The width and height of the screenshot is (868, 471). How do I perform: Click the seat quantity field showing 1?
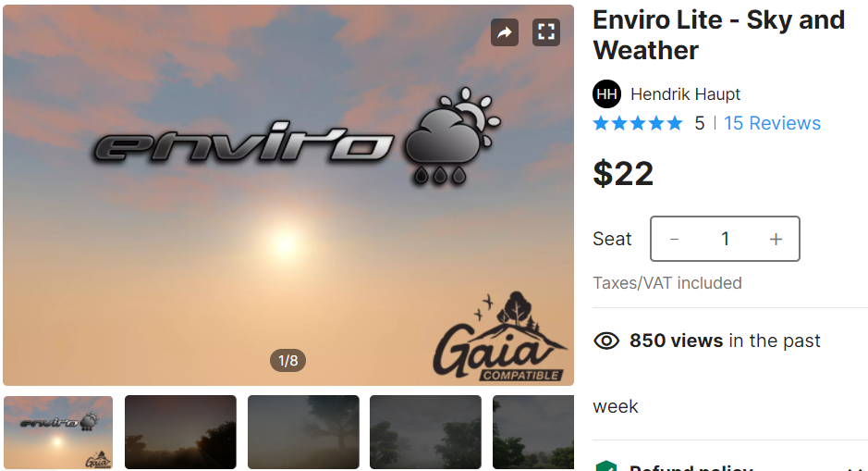725,239
